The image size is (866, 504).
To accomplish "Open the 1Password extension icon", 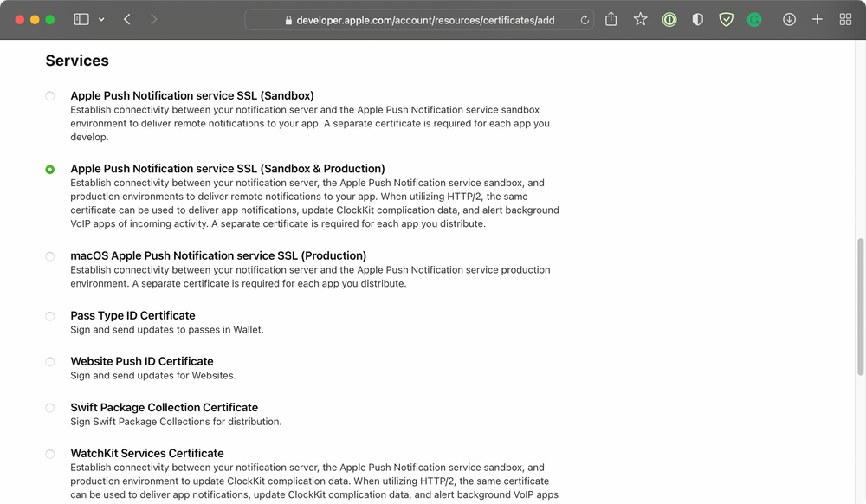I will click(669, 19).
